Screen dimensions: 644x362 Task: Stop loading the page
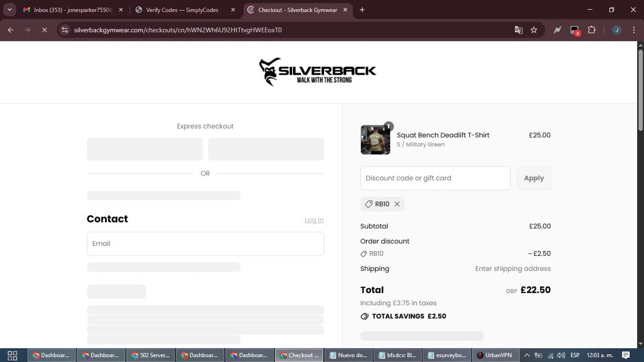[44, 30]
